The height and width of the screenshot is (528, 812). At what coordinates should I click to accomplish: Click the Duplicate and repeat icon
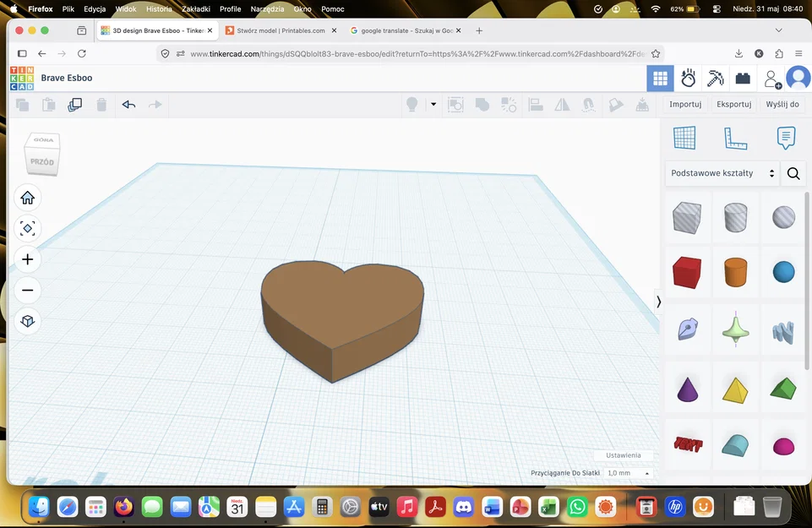coord(74,105)
